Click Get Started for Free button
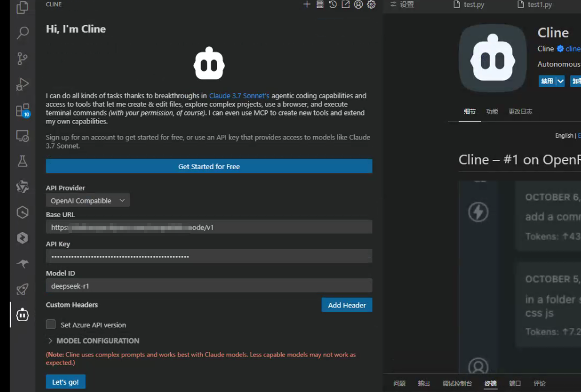Viewport: 581px width, 392px height. pos(209,166)
